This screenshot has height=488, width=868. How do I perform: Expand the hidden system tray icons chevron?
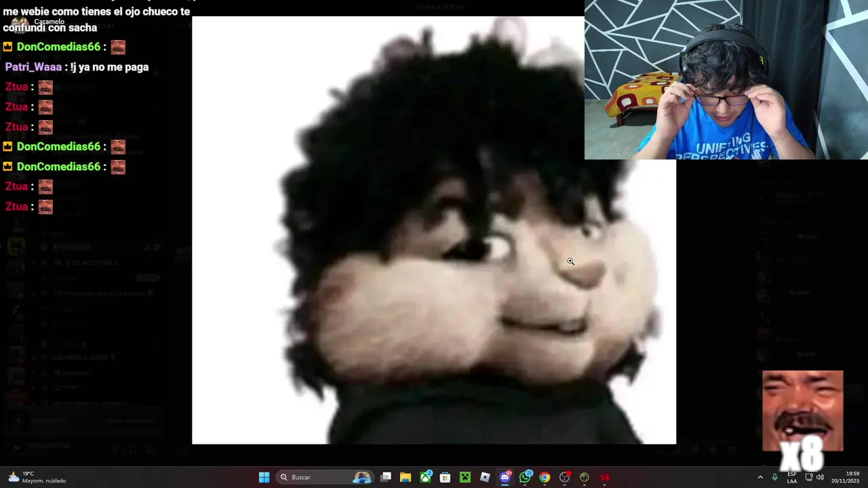(x=760, y=477)
